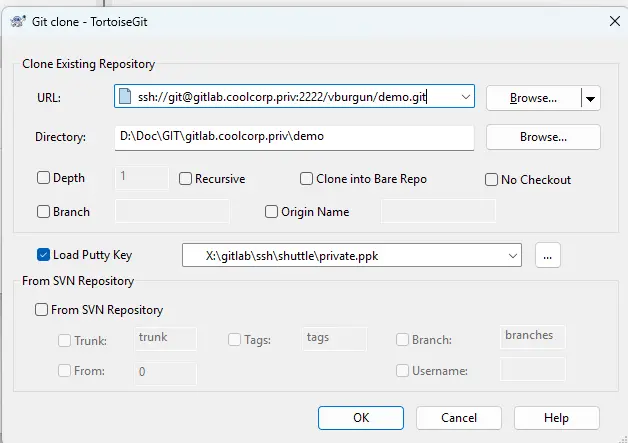
Task: Click Browse button next to URL
Action: [533, 98]
